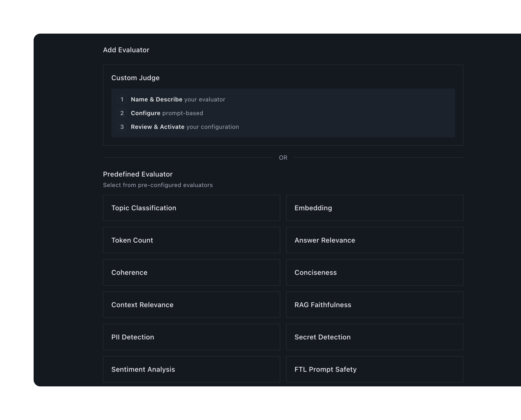Viewport: 521px width, 420px height.
Task: Click the 'OR' separator label
Action: 283,158
